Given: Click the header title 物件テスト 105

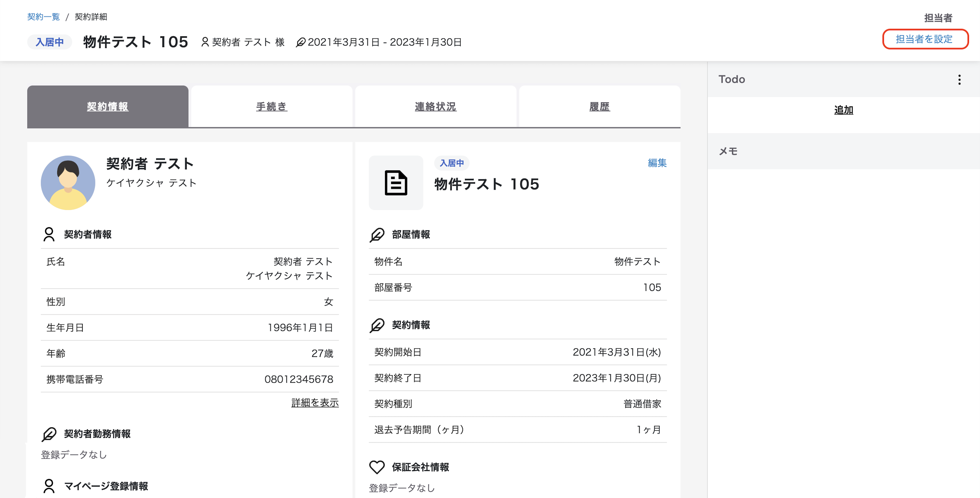Looking at the screenshot, I should [x=136, y=42].
